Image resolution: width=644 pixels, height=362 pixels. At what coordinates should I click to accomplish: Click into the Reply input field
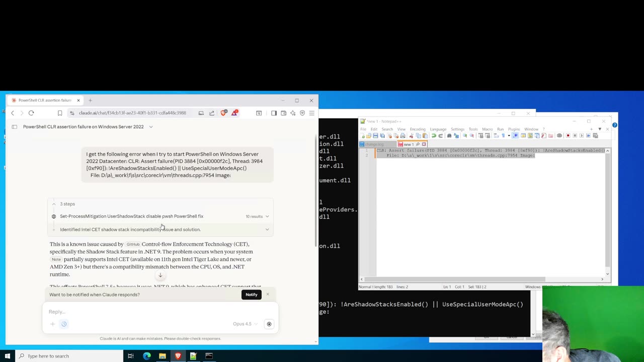160,312
